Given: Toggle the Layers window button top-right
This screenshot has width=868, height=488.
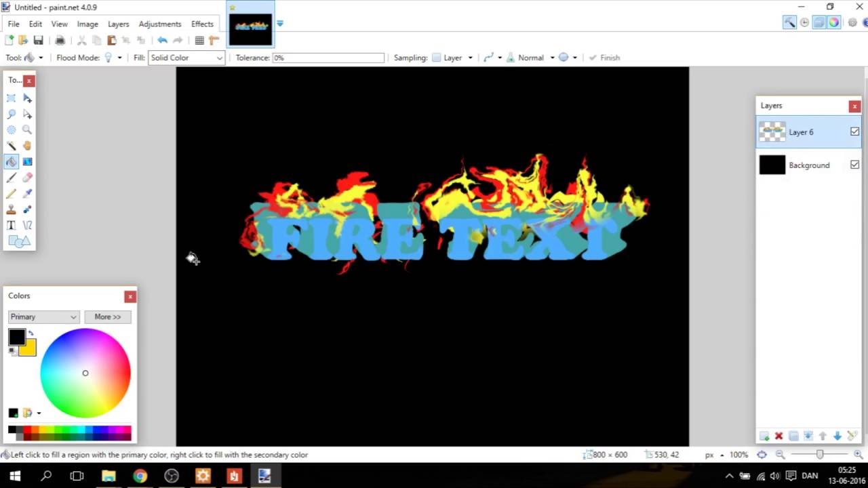Looking at the screenshot, I should tap(818, 22).
